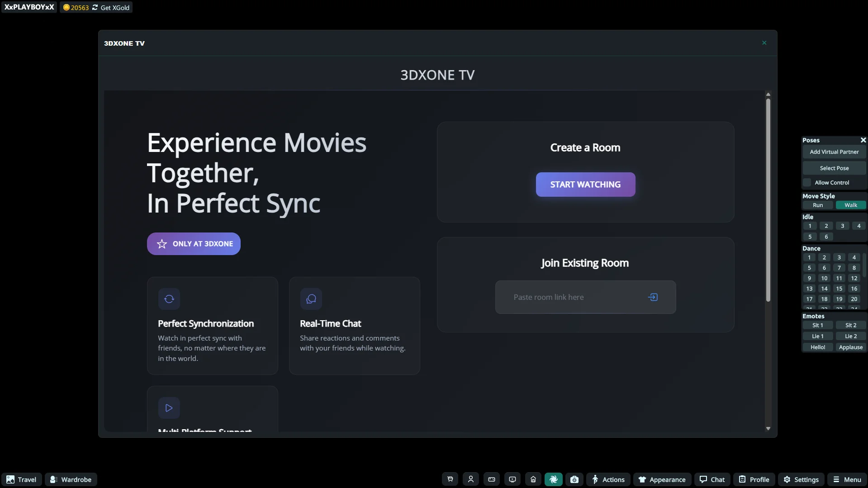868x488 pixels.
Task: Open Settings in the bottom bar
Action: click(802, 479)
